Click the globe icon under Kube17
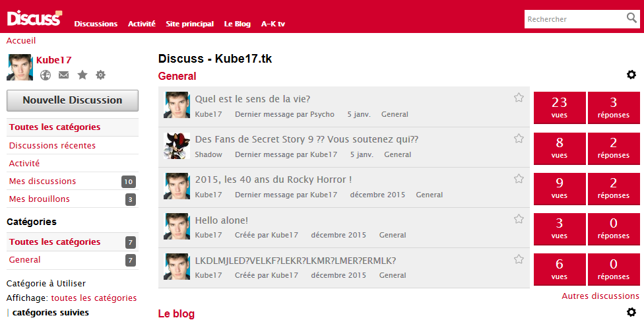Screen dimensions: 644x322 click(45, 75)
